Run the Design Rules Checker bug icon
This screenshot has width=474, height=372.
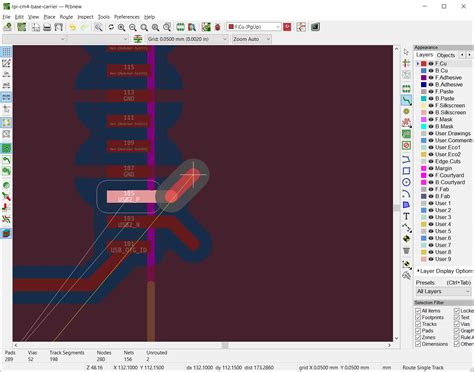click(x=217, y=27)
